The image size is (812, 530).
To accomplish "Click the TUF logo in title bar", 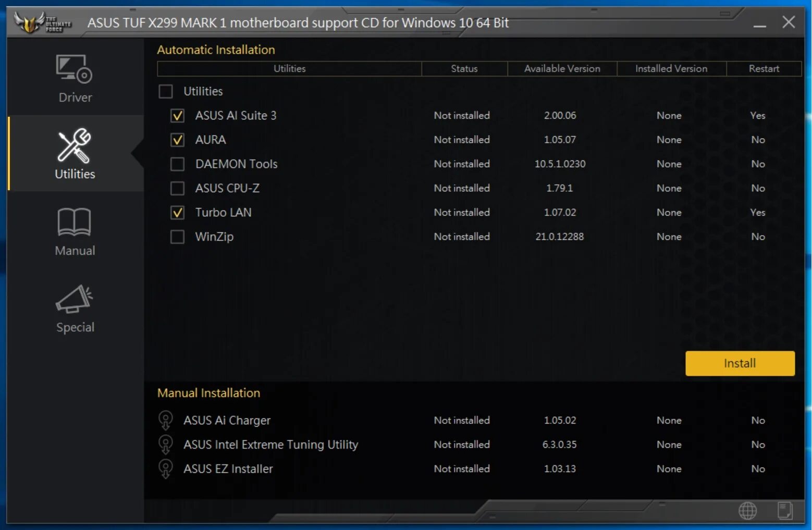I will [42, 22].
